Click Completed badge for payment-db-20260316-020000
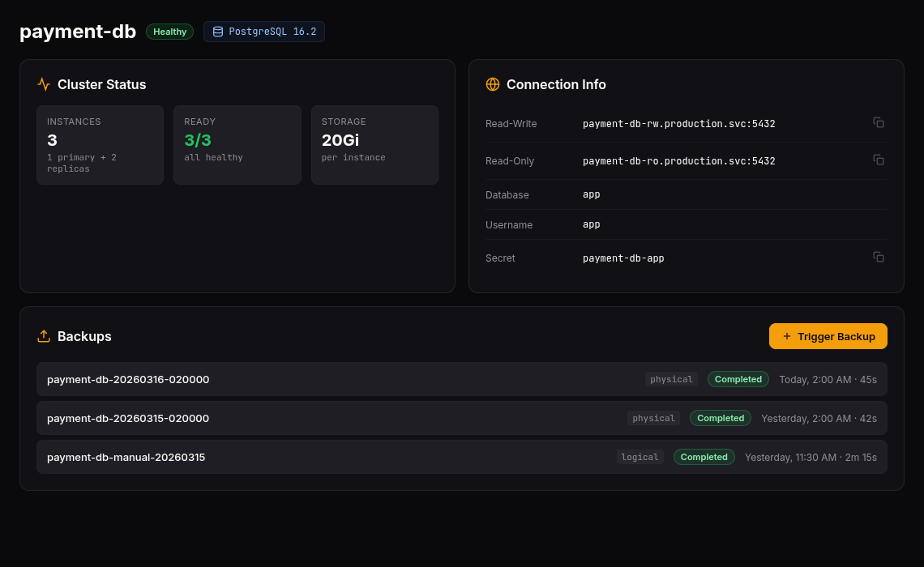Image resolution: width=924 pixels, height=567 pixels. (x=738, y=379)
